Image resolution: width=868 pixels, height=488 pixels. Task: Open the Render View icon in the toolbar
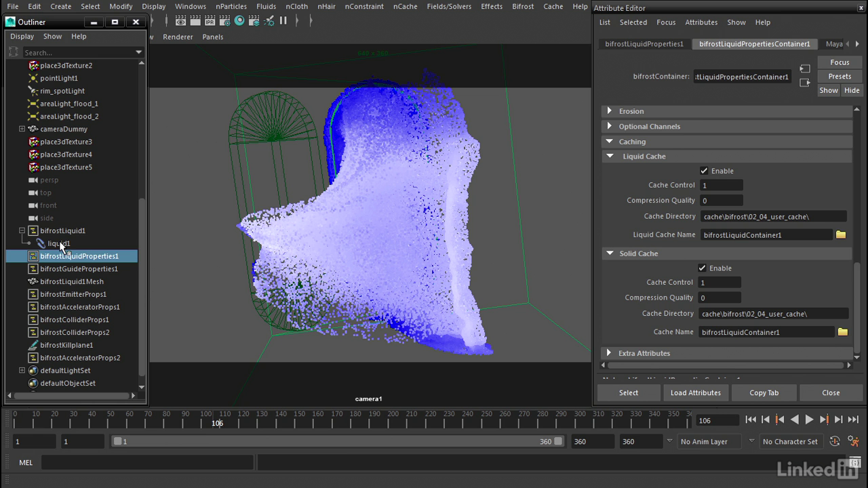(x=180, y=20)
